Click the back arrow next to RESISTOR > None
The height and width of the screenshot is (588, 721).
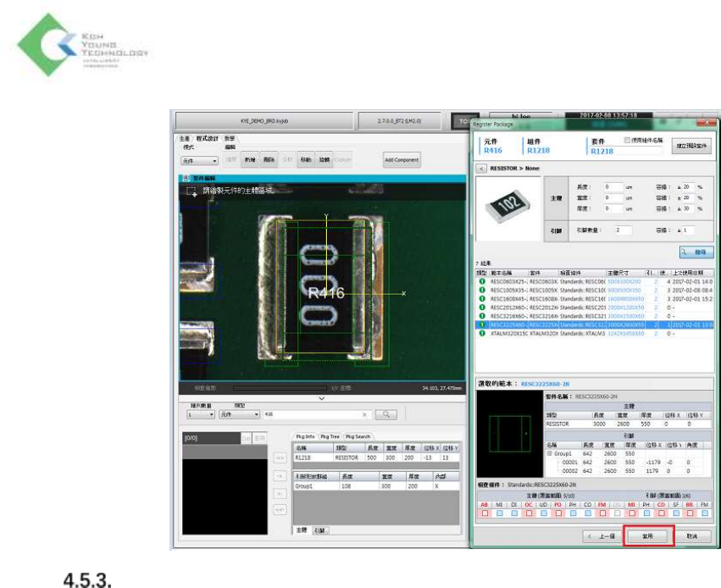(483, 169)
